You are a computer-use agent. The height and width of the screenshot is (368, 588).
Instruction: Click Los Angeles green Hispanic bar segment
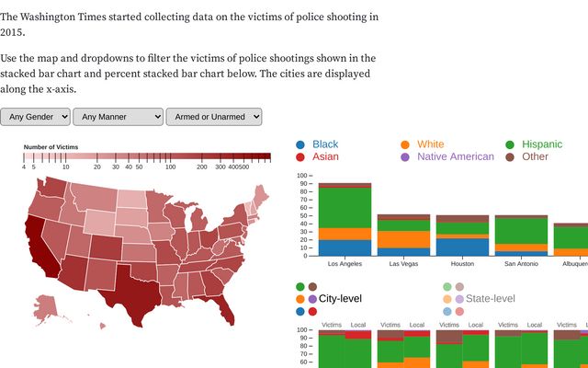(x=345, y=208)
